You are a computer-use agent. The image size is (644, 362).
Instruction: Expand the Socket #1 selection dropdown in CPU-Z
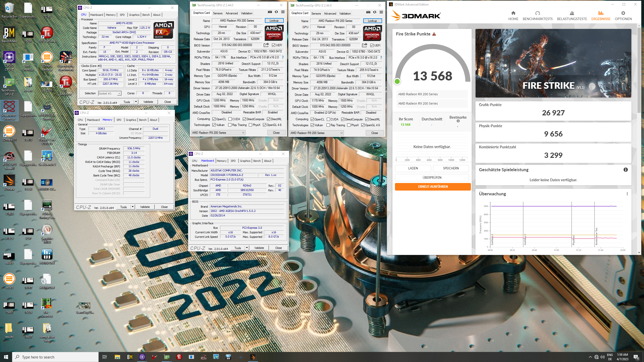click(119, 94)
